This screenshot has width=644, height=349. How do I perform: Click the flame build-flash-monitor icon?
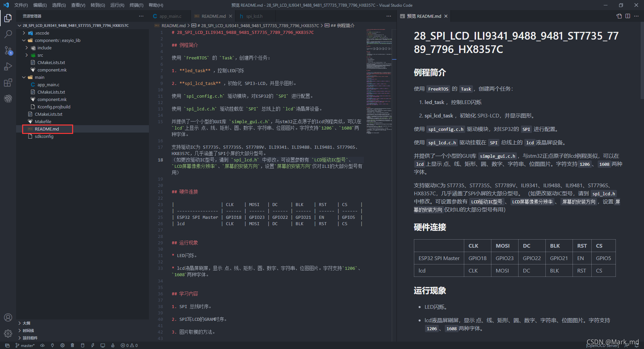click(x=113, y=345)
